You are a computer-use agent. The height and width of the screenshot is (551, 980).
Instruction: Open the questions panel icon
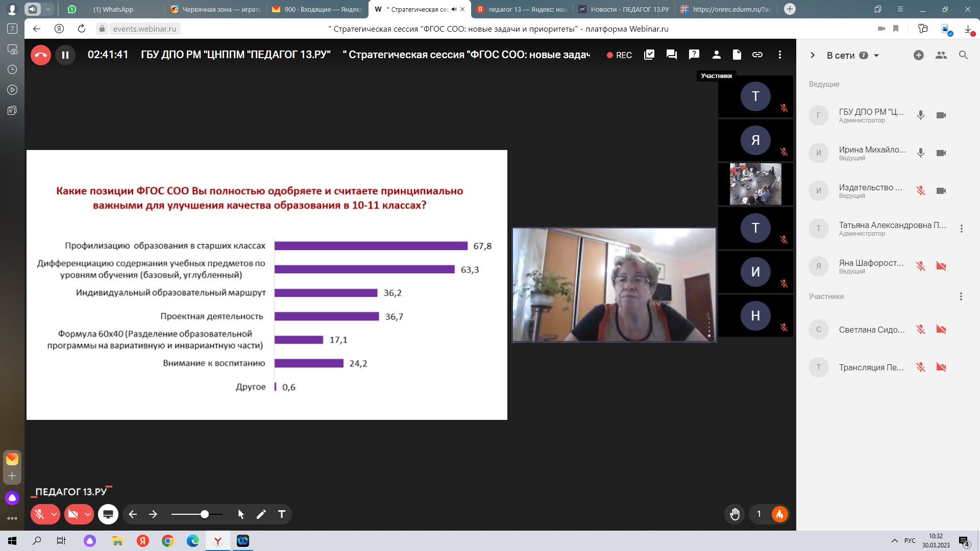coord(694,55)
